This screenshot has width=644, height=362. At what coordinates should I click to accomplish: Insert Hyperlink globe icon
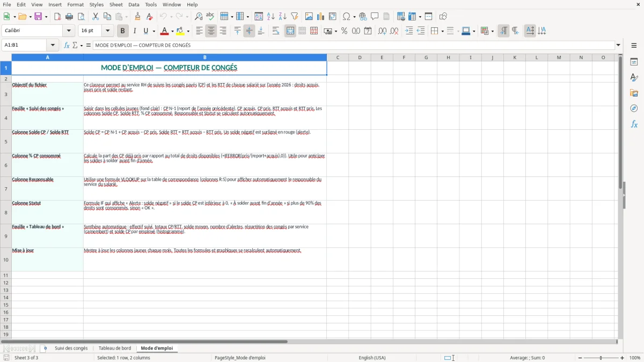point(363,17)
